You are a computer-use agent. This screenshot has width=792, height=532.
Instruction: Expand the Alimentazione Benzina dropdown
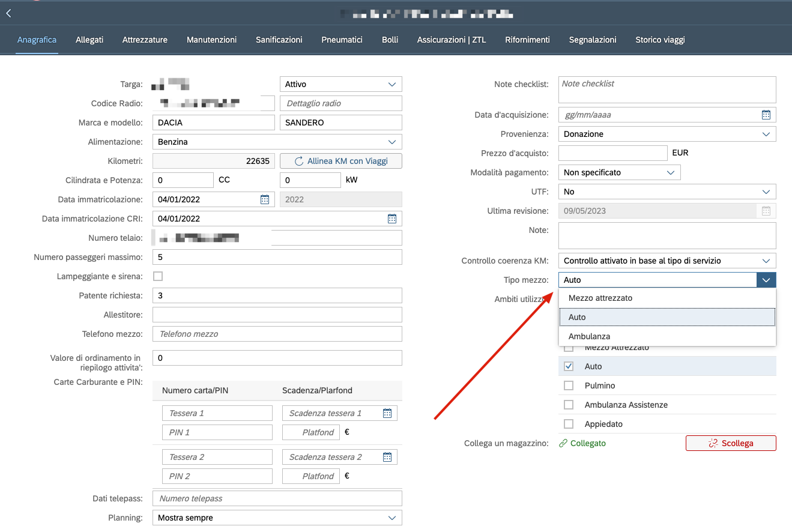[x=392, y=142]
